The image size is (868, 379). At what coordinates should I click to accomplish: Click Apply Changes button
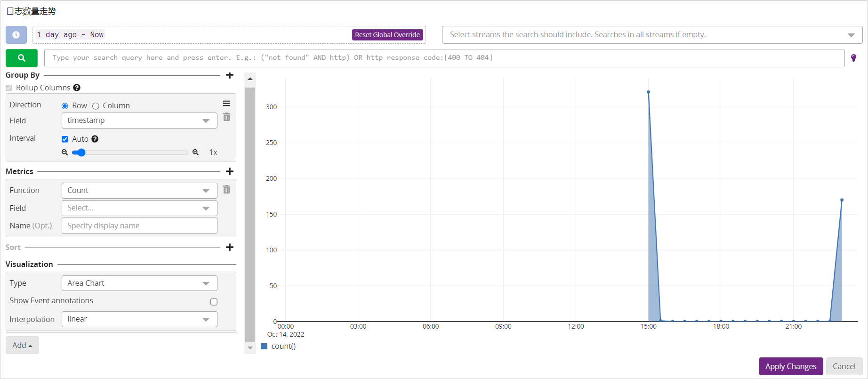pyautogui.click(x=791, y=366)
